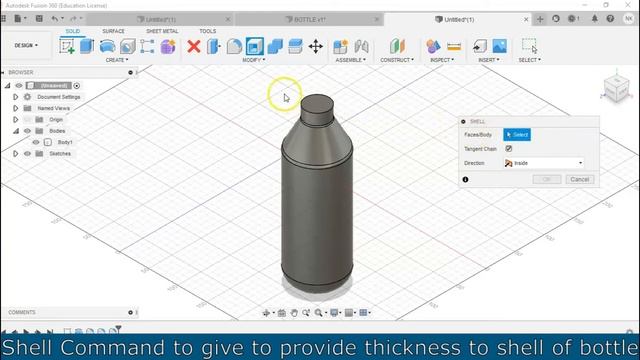Open the Direction 'Inside' dropdown
Screen dimensions: 640x360
pyautogui.click(x=543, y=163)
